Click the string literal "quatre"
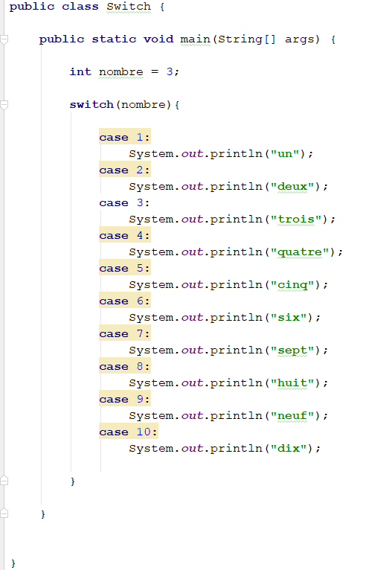 coord(300,252)
